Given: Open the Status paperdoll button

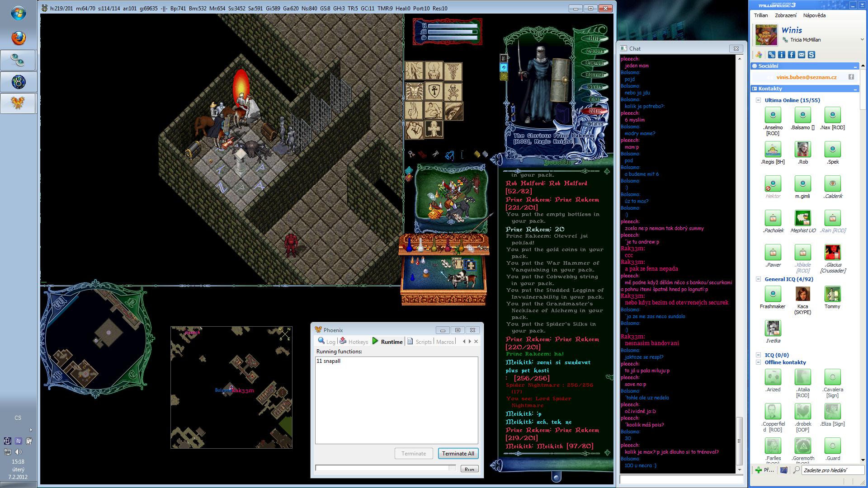Looking at the screenshot, I should [x=595, y=123].
